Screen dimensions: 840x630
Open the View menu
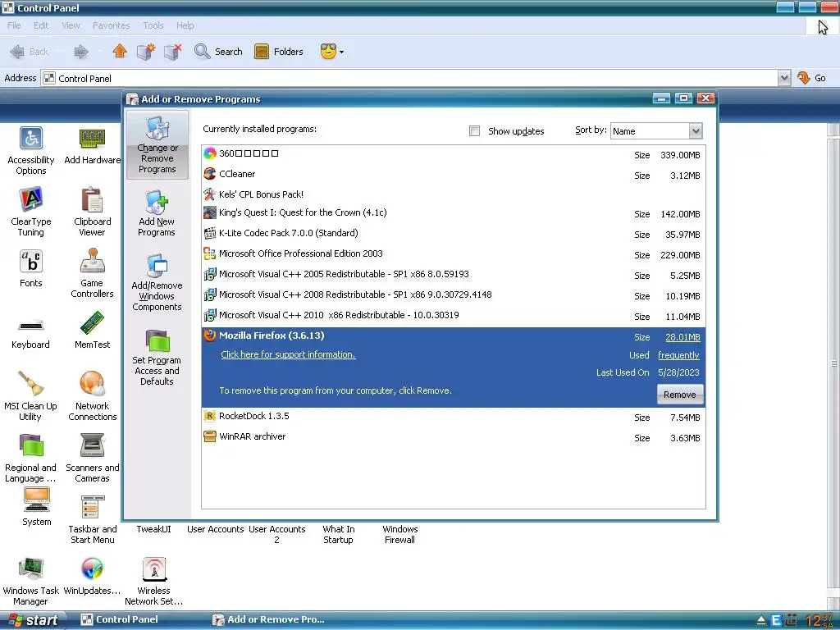tap(71, 25)
